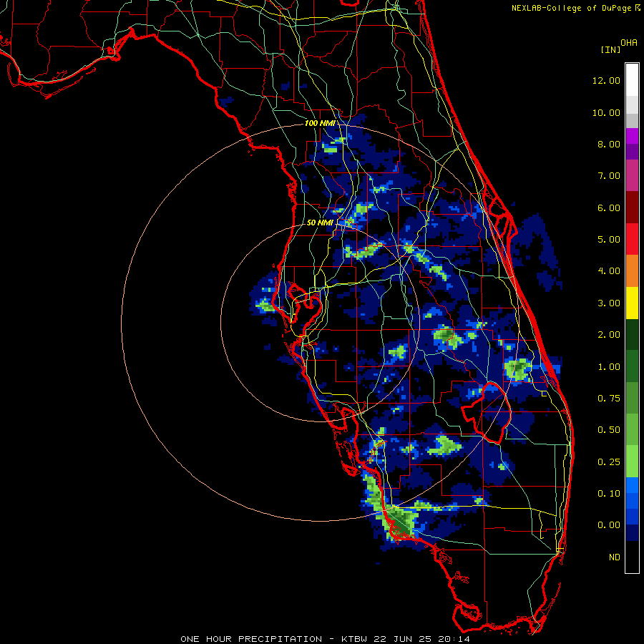
Task: Pick the bright magenta legend swatch
Action: click(x=632, y=137)
